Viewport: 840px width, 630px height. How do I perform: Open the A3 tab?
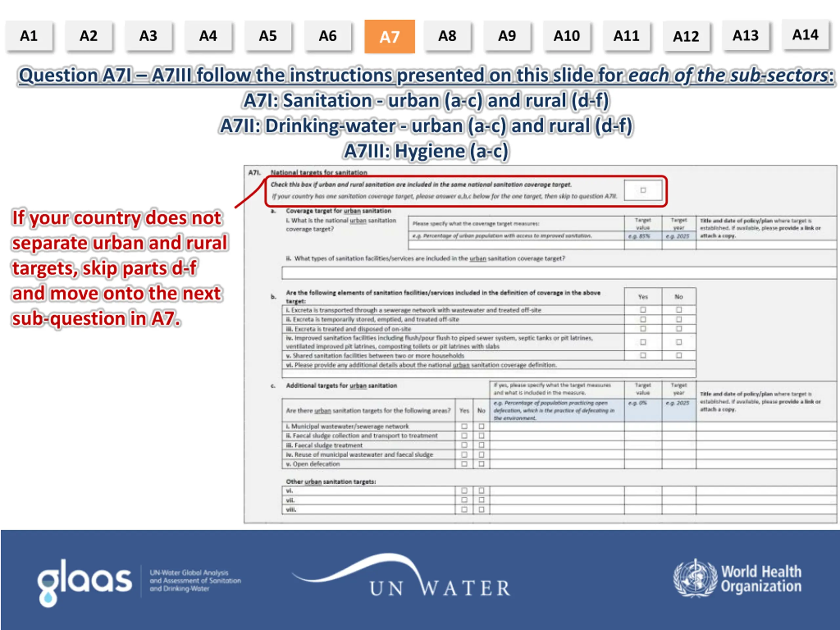[x=148, y=36]
